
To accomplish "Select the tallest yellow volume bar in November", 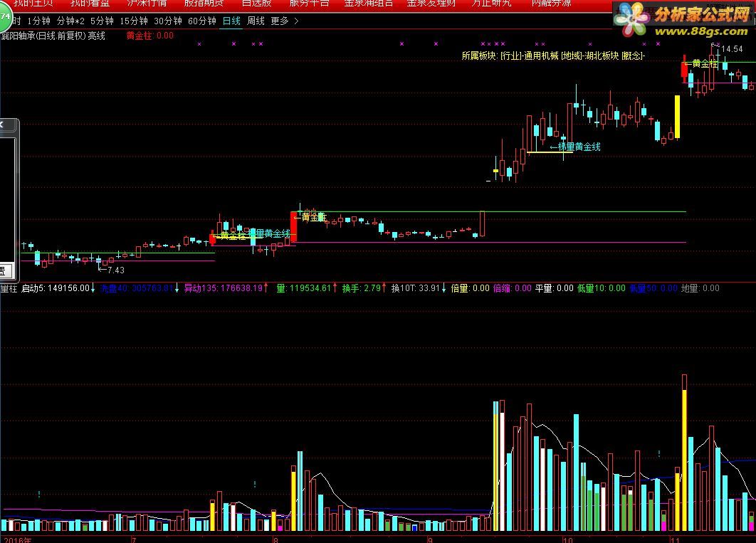I will tap(683, 460).
